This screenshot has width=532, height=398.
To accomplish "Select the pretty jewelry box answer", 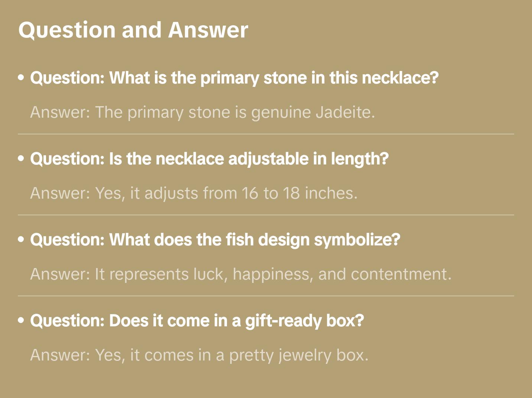I will 199,355.
